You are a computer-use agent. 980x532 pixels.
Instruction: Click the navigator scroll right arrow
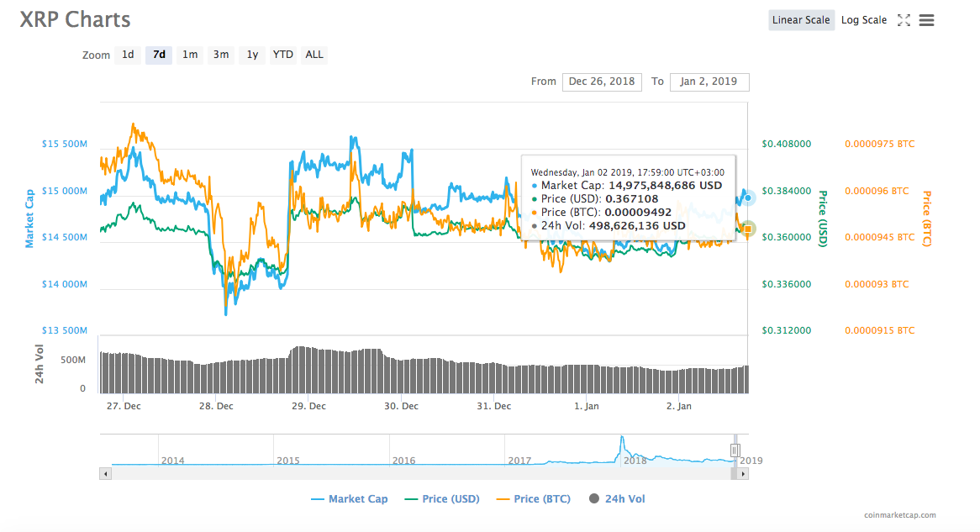coord(742,474)
